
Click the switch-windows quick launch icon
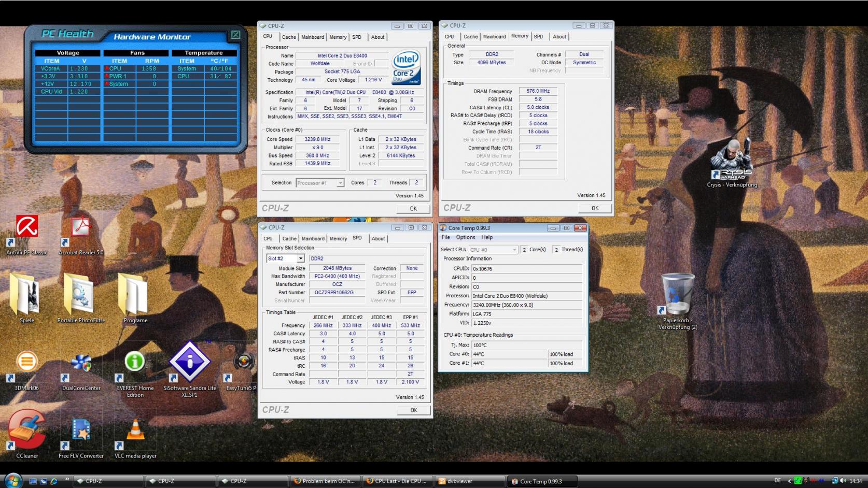coord(44,481)
